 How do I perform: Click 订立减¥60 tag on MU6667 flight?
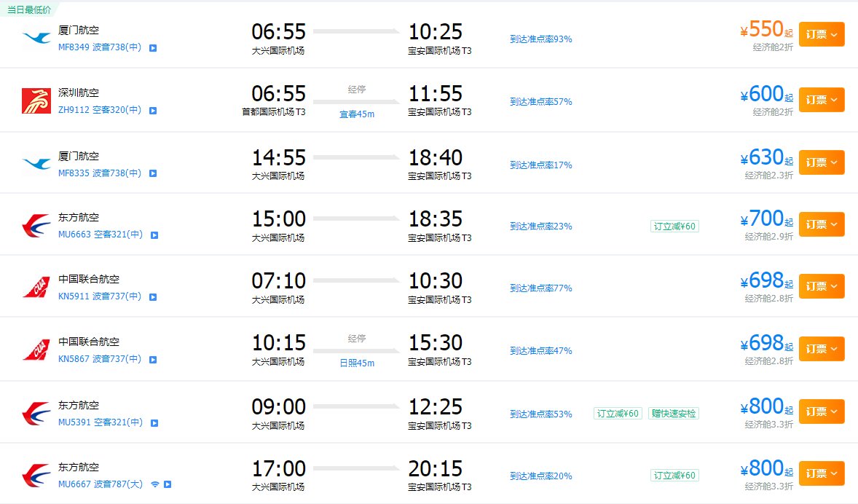[674, 476]
